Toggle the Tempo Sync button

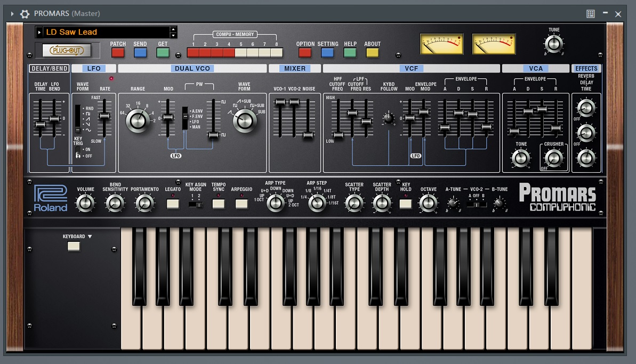coord(218,204)
